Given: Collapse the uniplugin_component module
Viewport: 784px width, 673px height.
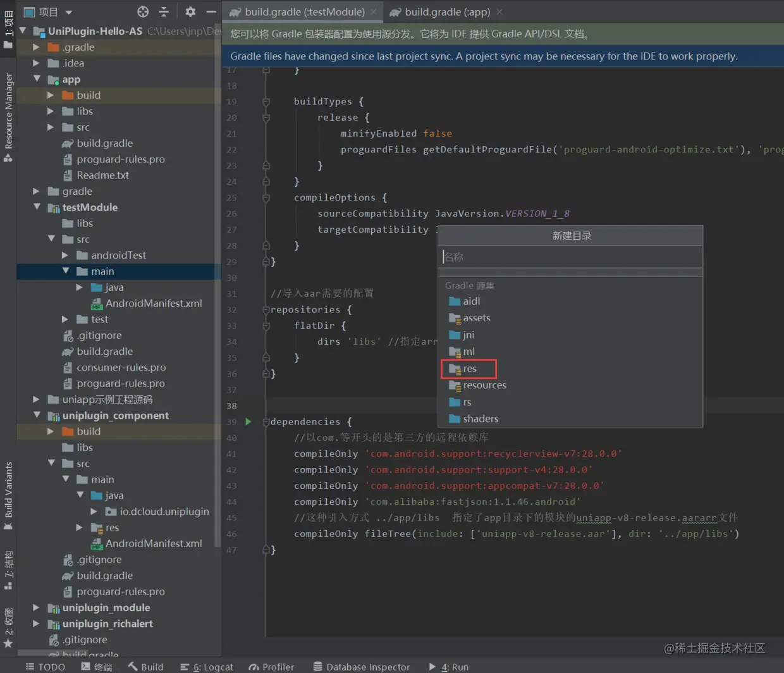Looking at the screenshot, I should click(37, 415).
